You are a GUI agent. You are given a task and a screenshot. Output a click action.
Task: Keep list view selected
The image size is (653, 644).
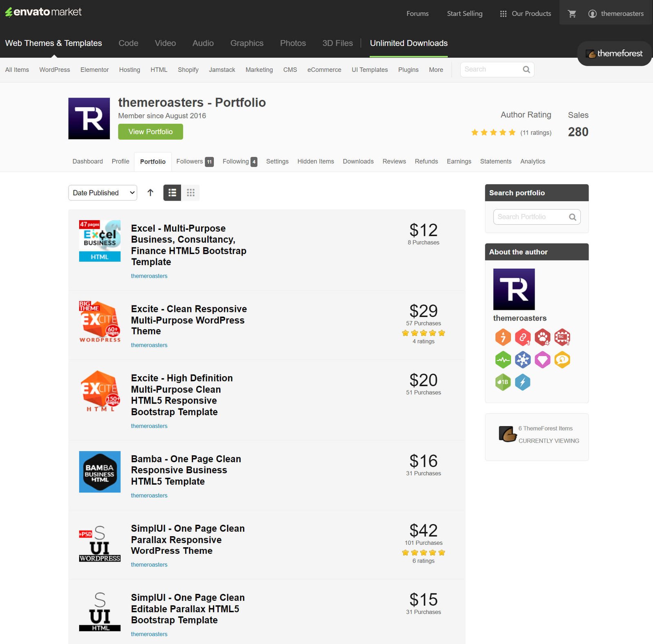click(172, 192)
